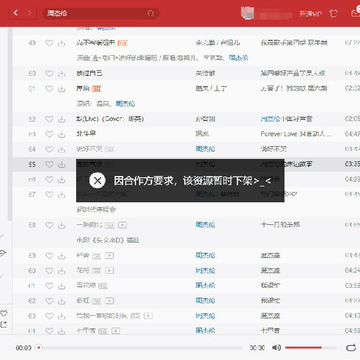This screenshot has width=360, height=360.
Task: Download song number 51
Action: (62, 89)
